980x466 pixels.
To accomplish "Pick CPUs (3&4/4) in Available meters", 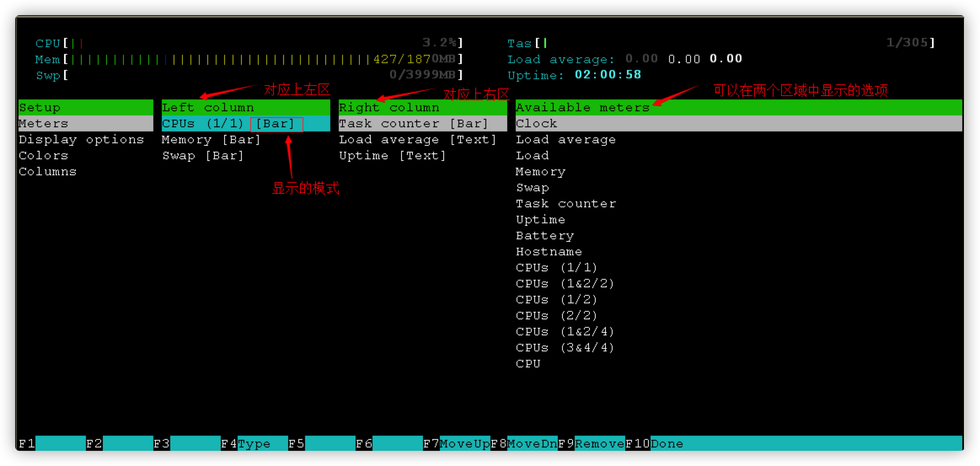I will [565, 348].
